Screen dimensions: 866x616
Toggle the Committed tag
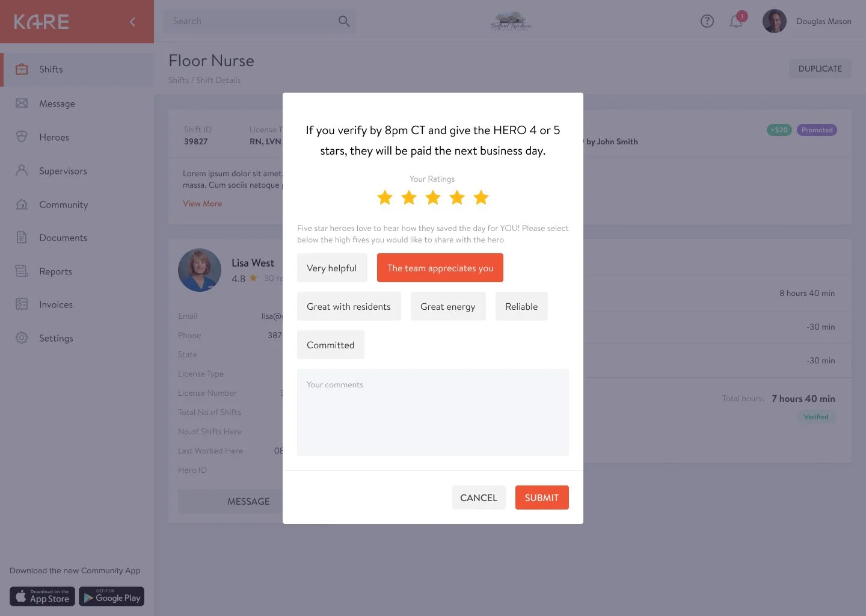pyautogui.click(x=331, y=345)
